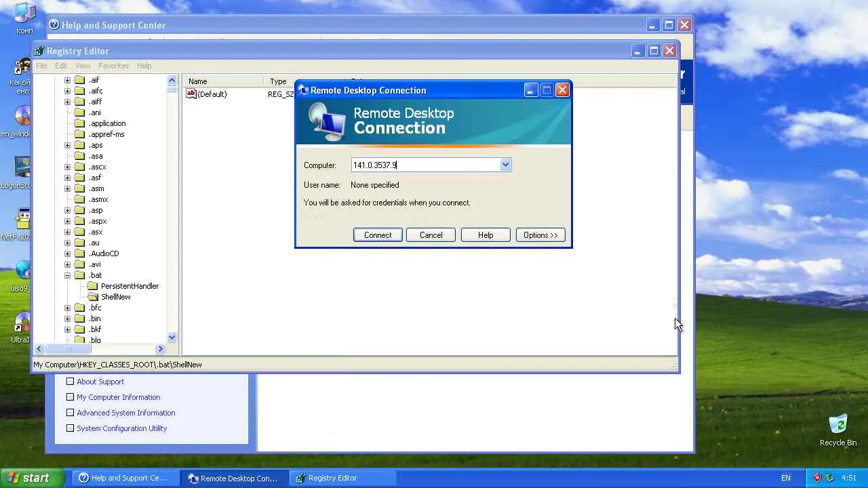Click the Name column header
Image resolution: width=868 pixels, height=488 pixels.
[x=223, y=81]
